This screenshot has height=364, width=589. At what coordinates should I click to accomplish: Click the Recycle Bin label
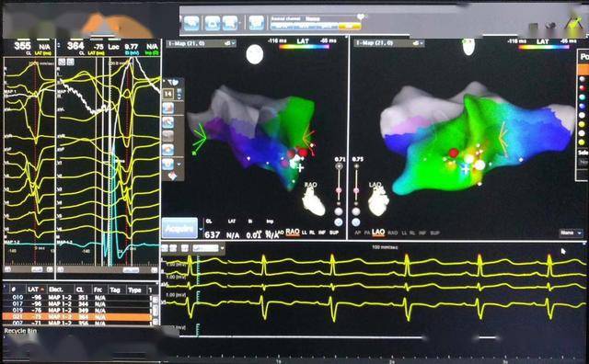pos(20,331)
